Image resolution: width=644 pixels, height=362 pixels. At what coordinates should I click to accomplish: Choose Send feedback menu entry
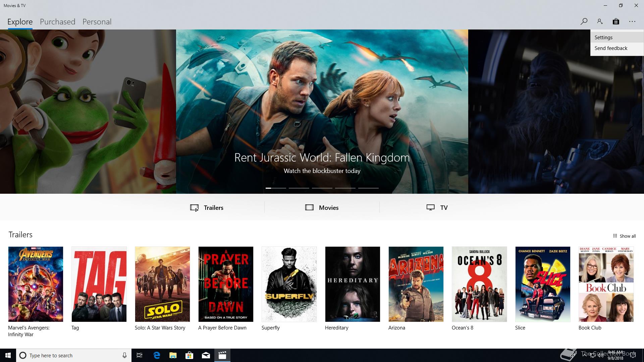pyautogui.click(x=617, y=48)
